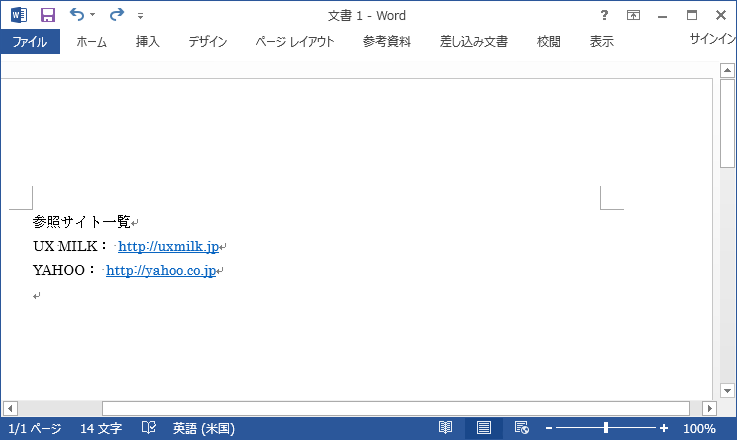Click the zoom in plus button
The image size is (737, 440).
[664, 428]
